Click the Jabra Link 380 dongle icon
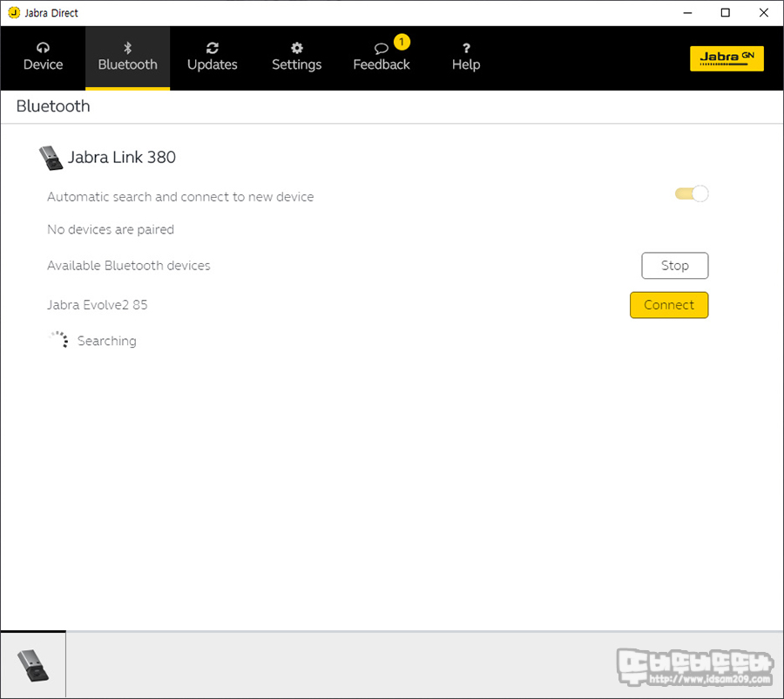The image size is (784, 699). click(51, 158)
